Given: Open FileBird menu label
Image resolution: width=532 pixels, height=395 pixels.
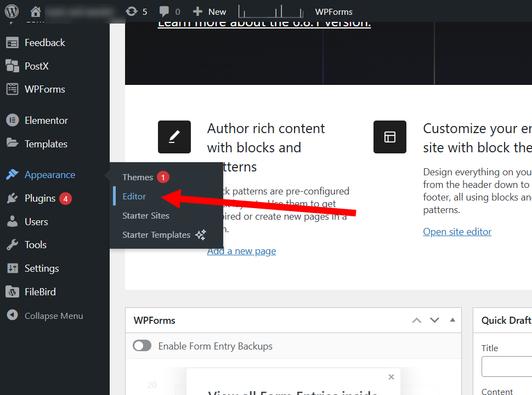Looking at the screenshot, I should [40, 292].
